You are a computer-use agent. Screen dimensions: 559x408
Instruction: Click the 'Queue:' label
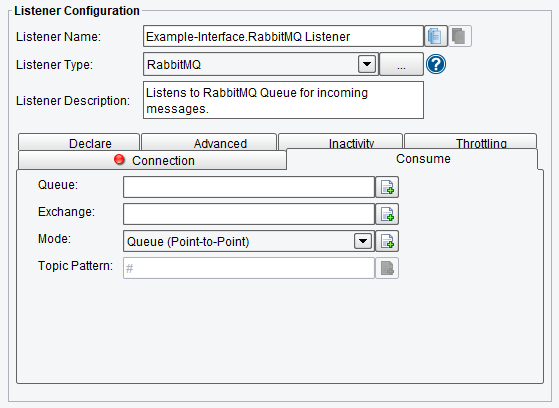click(58, 185)
